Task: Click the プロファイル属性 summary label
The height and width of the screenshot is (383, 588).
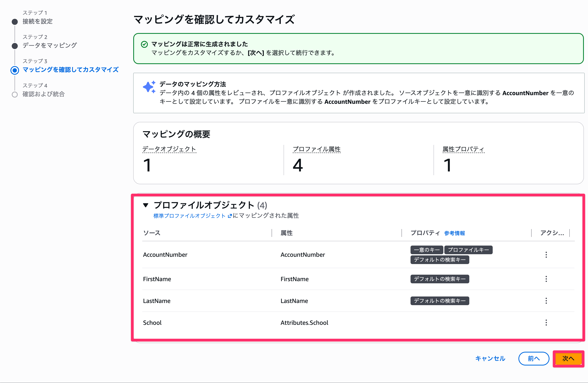Action: point(316,149)
